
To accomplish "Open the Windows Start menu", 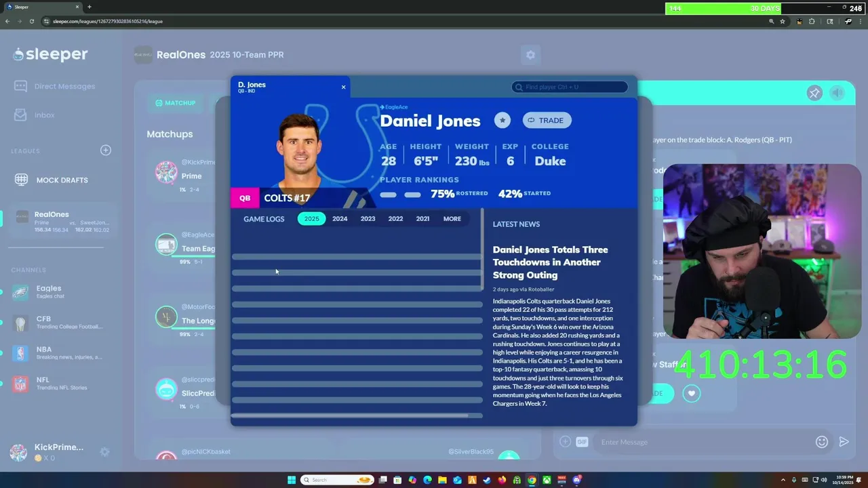I will pyautogui.click(x=292, y=480).
